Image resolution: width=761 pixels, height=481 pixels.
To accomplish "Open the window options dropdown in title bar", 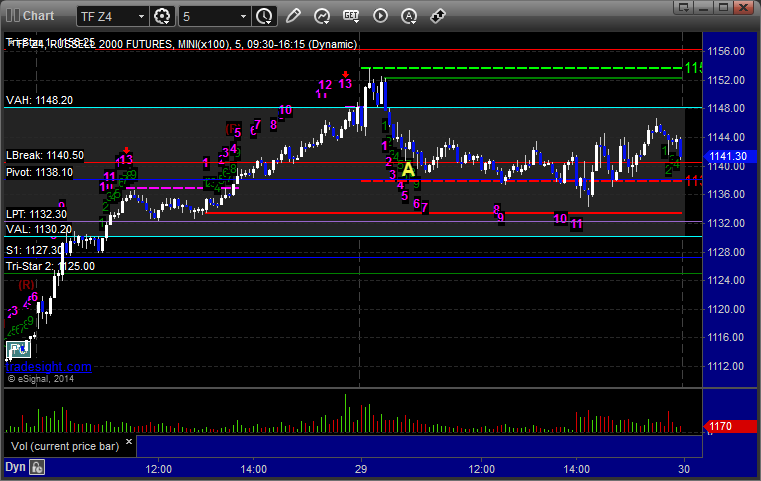I will [x=684, y=7].
